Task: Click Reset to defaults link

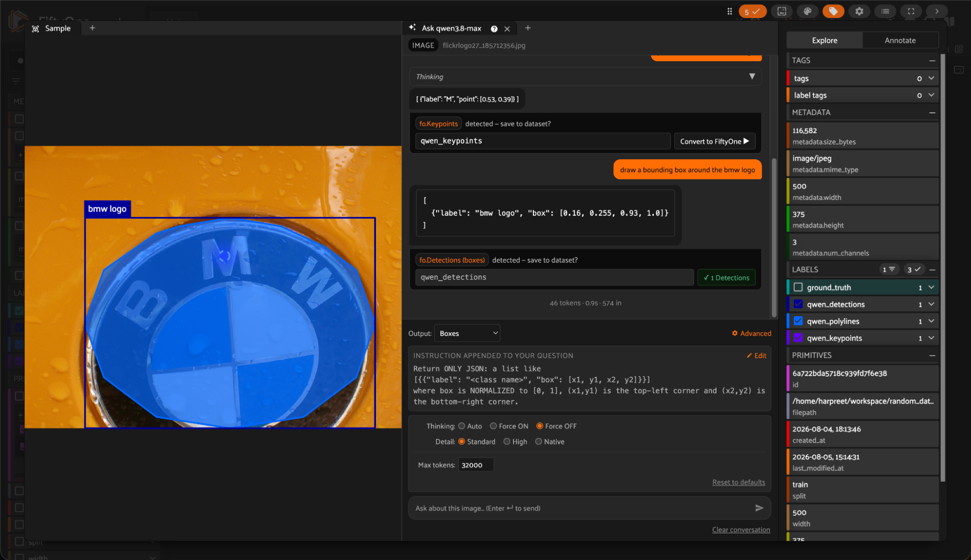Action: (x=738, y=482)
